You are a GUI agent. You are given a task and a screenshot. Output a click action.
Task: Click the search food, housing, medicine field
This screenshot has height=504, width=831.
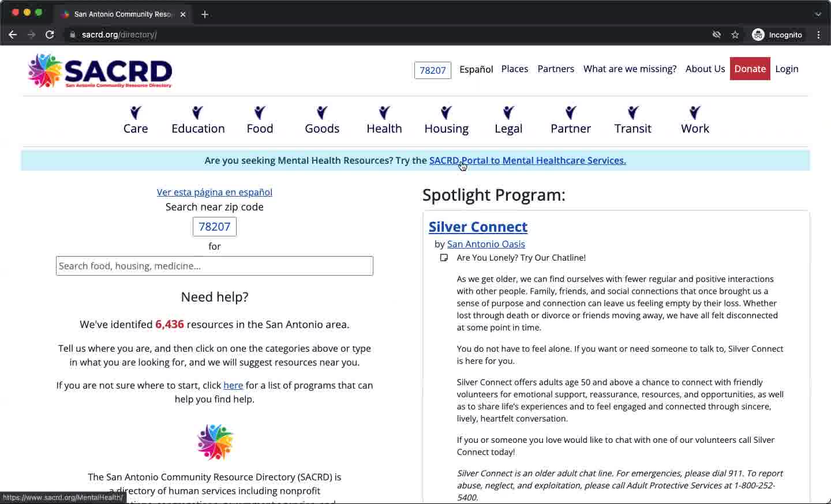(215, 266)
